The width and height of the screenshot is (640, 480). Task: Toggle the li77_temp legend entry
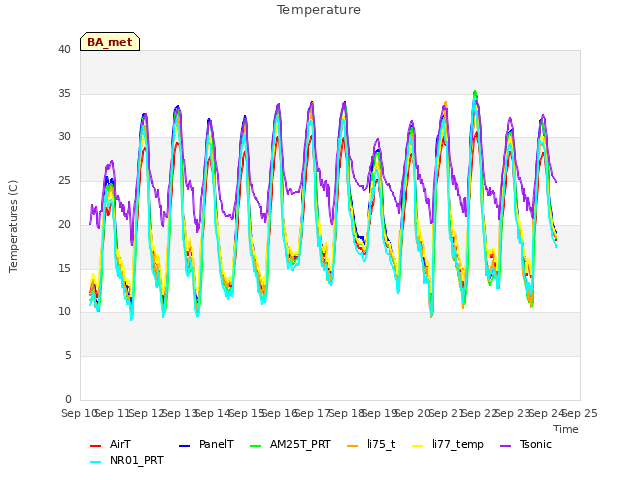(x=448, y=444)
